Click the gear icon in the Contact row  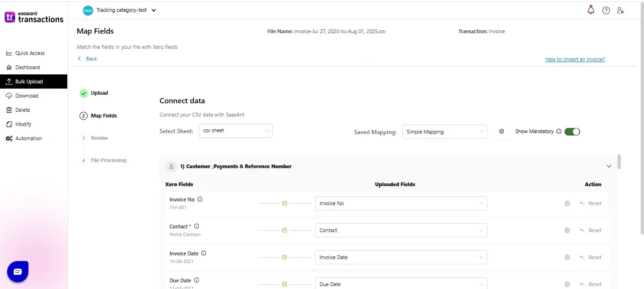[567, 230]
